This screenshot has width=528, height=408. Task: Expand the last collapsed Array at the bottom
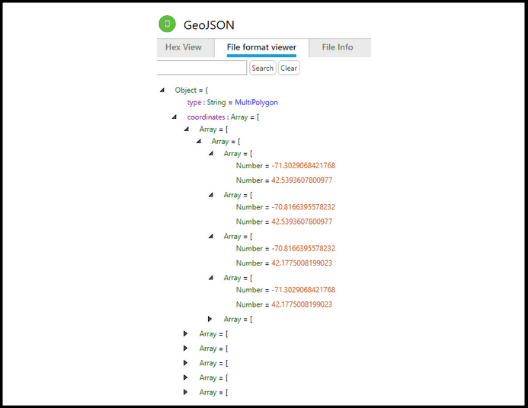coord(185,392)
